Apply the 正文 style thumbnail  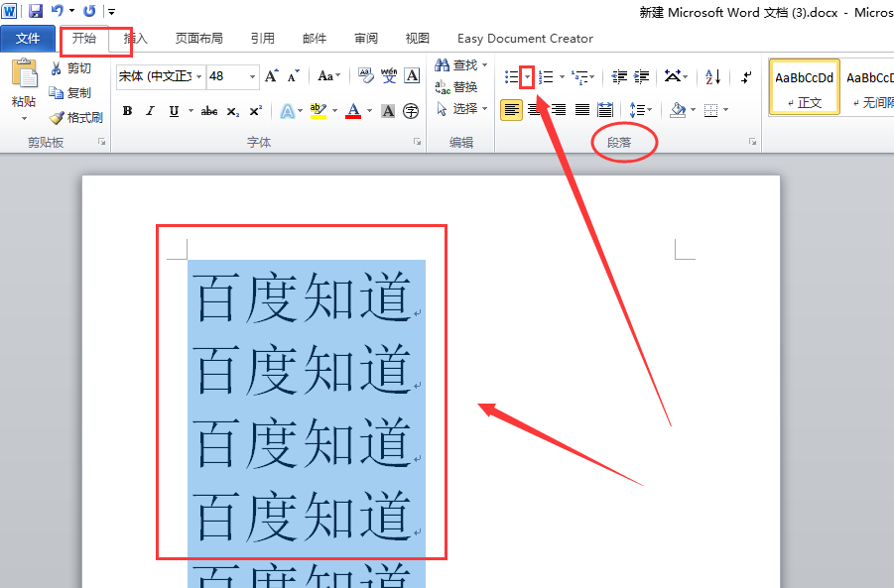click(x=804, y=86)
